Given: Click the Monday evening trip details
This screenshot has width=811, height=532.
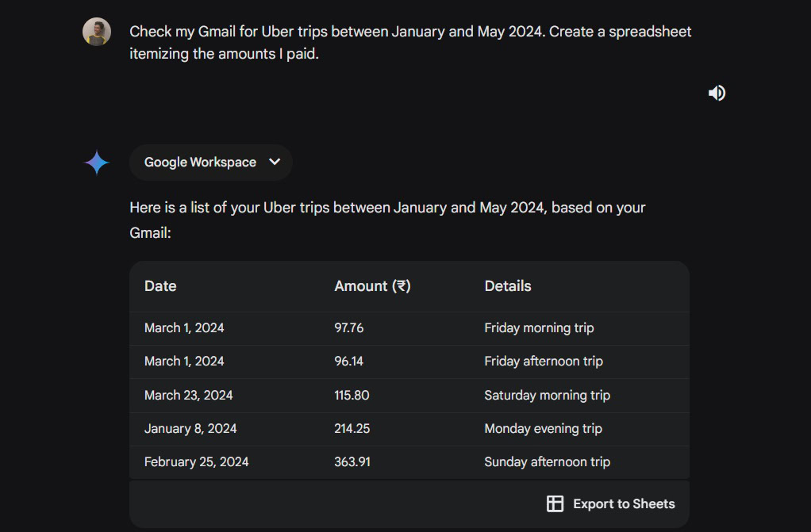Looking at the screenshot, I should 543,428.
